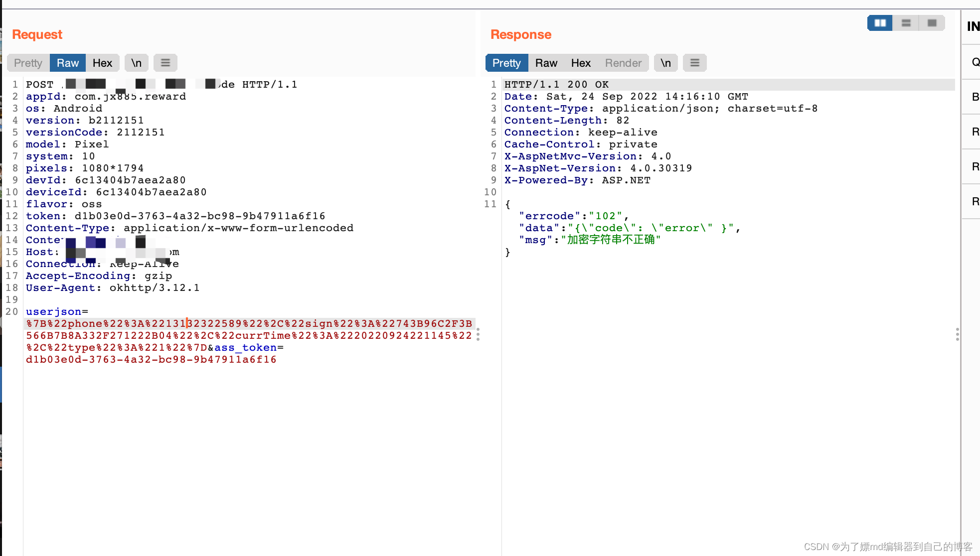Click the Content-Type x-www-form-urlencoded request line
Viewport: 980px width, 556px height.
[189, 228]
